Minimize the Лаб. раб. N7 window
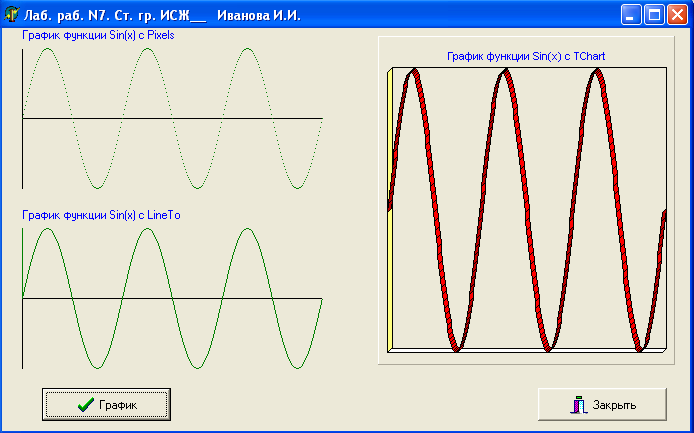Image resolution: width=694 pixels, height=433 pixels. pyautogui.click(x=631, y=15)
